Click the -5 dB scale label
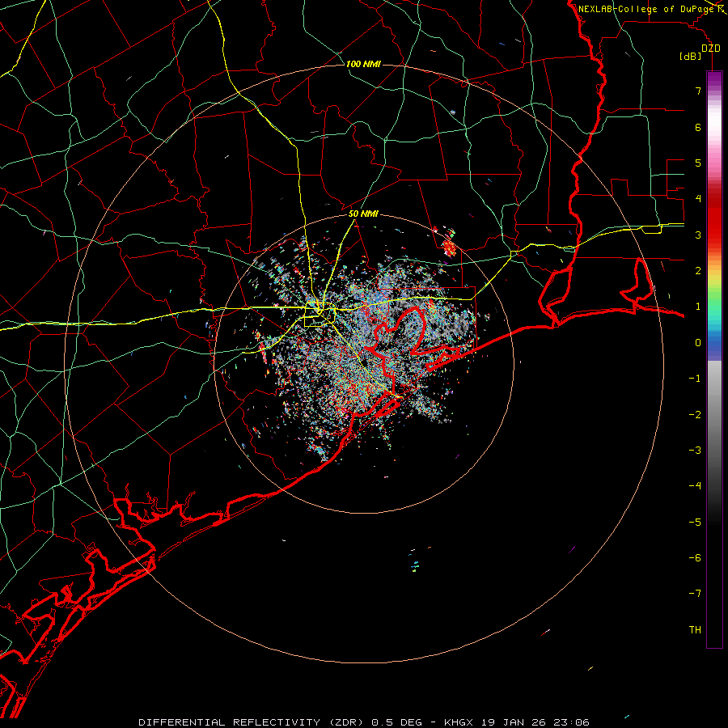The image size is (728, 728). (695, 522)
